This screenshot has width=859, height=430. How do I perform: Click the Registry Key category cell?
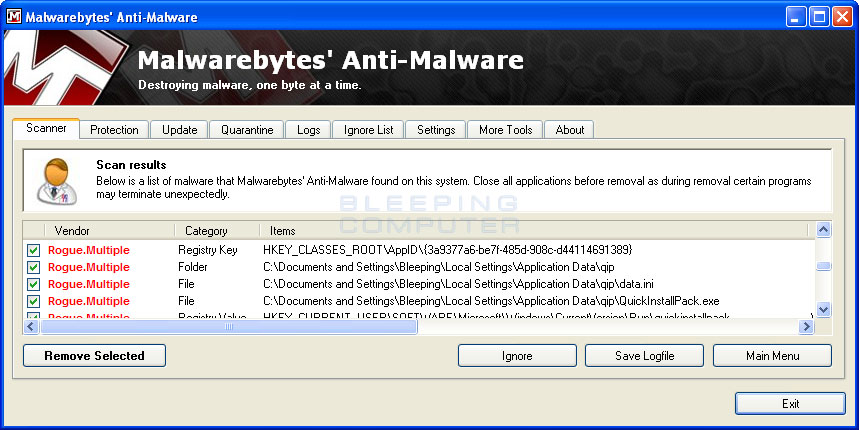208,250
